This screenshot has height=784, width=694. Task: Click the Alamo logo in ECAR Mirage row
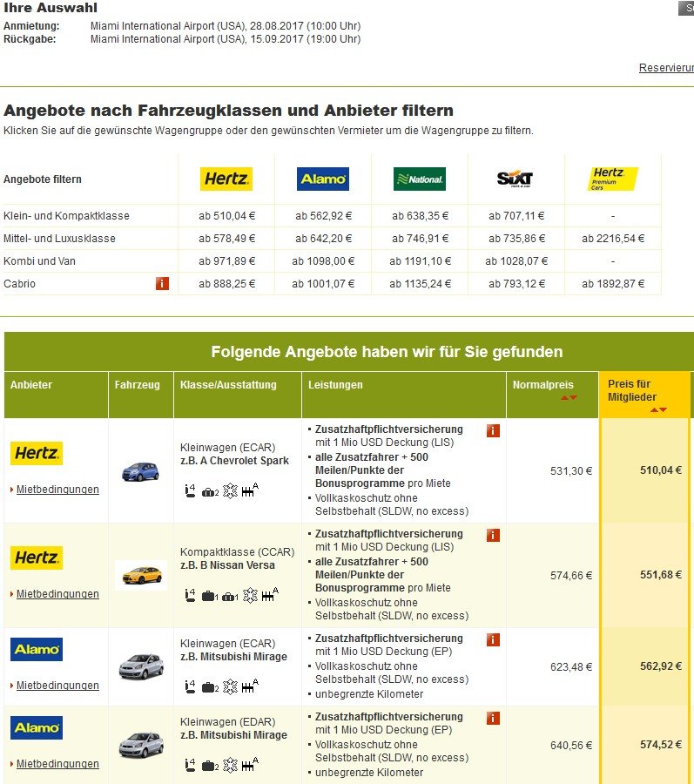[37, 649]
